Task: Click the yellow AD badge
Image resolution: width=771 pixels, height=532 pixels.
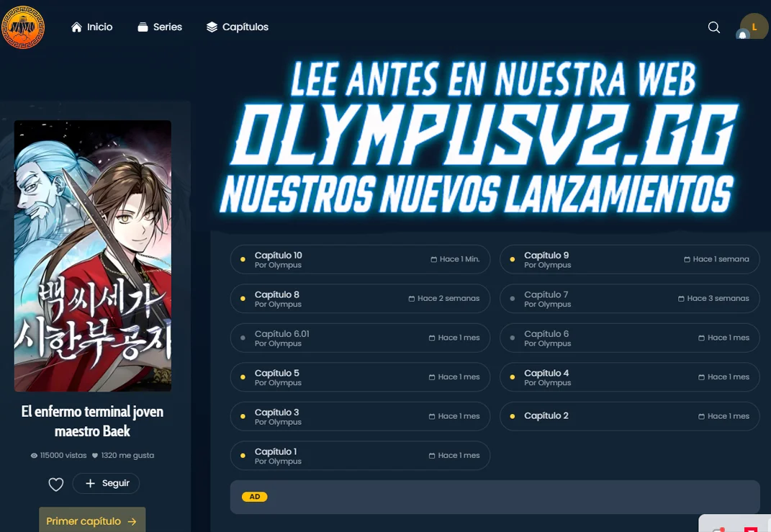Action: click(254, 497)
